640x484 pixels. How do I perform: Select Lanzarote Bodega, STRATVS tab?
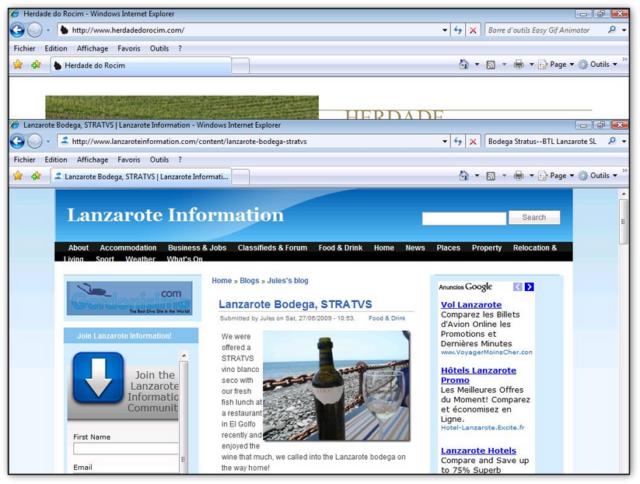click(141, 177)
